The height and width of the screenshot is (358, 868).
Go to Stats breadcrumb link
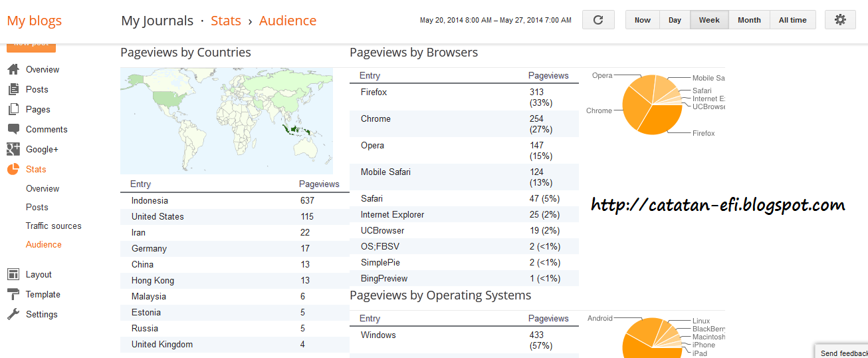226,21
